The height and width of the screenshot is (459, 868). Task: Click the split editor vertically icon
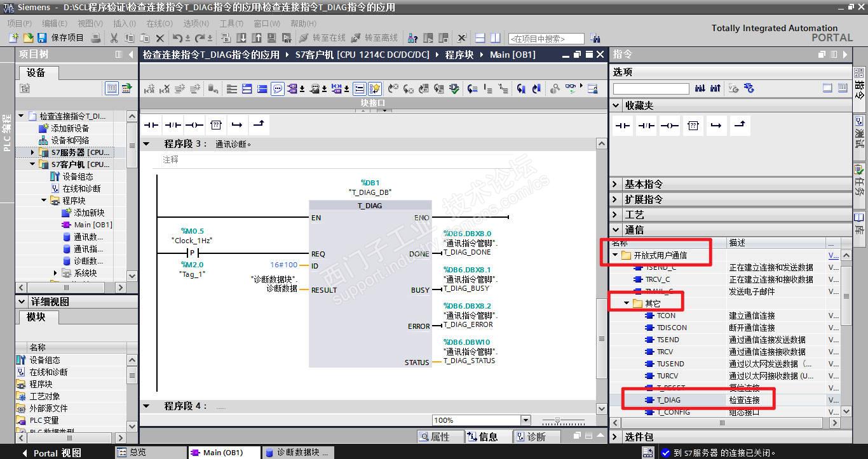(496, 38)
